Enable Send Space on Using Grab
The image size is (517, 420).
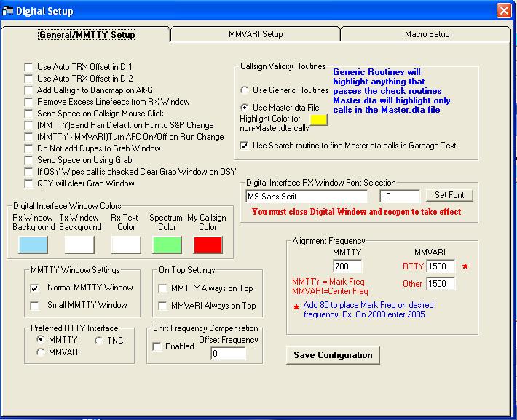tap(28, 160)
